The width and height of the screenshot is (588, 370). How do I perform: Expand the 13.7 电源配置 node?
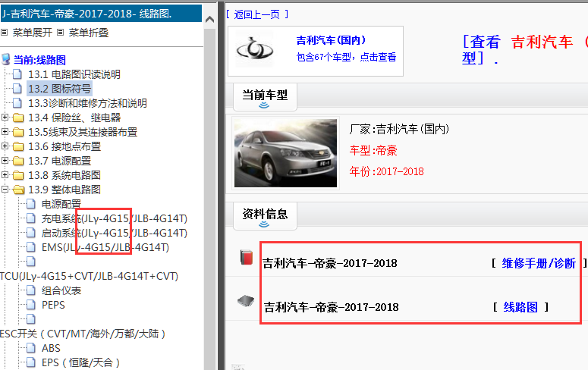(x=5, y=161)
